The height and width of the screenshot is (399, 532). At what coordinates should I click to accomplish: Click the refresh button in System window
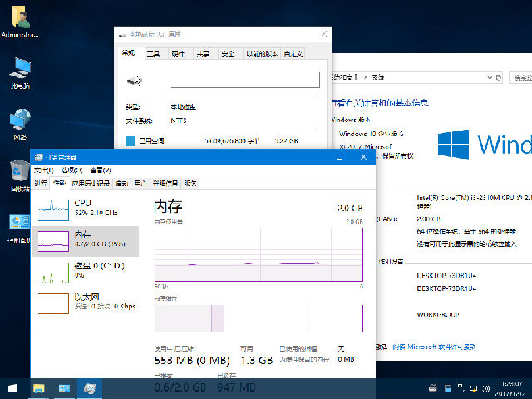pos(499,77)
